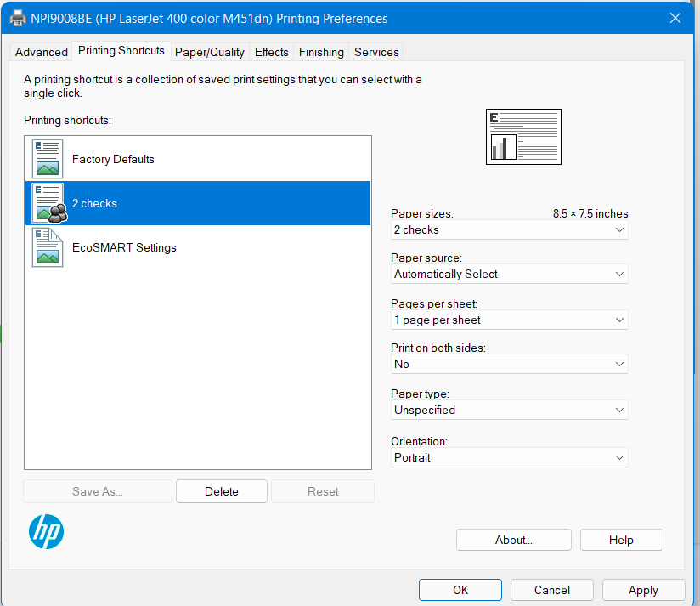Switch to the Advanced tab

click(42, 52)
